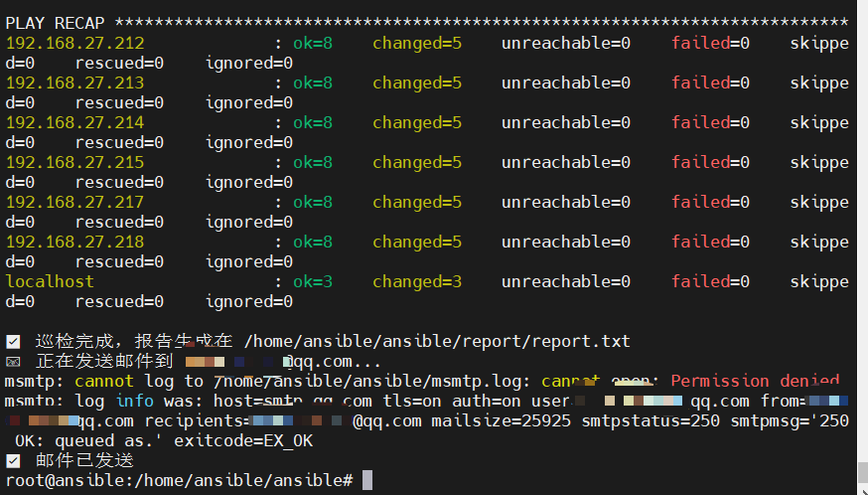Click the localhost entry in the recap

point(50,281)
